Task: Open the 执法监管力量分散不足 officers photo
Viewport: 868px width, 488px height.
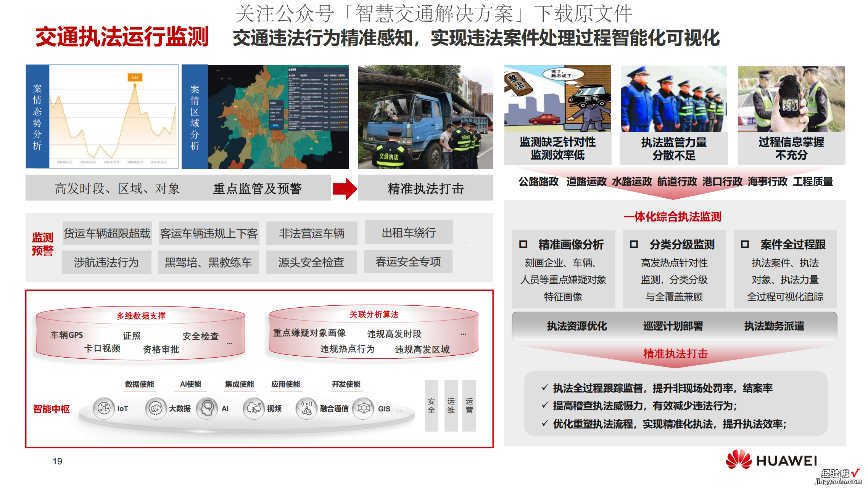Action: point(674,99)
